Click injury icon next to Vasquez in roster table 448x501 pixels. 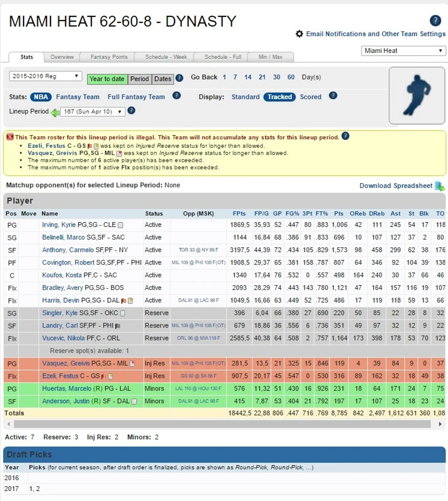[132, 364]
